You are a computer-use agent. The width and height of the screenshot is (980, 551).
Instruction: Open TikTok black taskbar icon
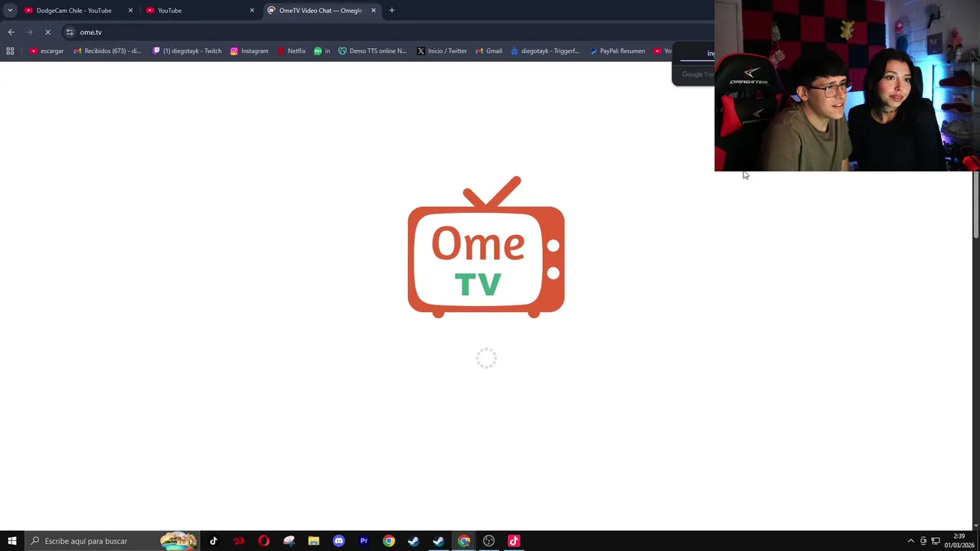pyautogui.click(x=214, y=541)
